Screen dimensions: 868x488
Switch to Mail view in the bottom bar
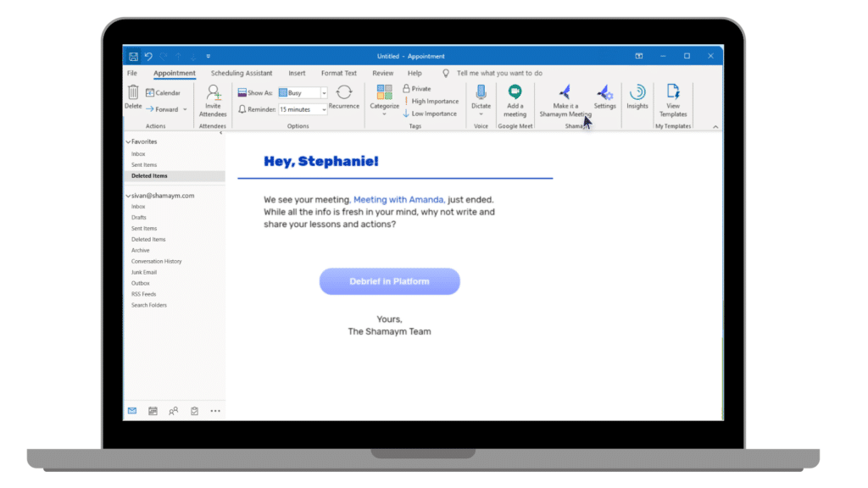132,411
